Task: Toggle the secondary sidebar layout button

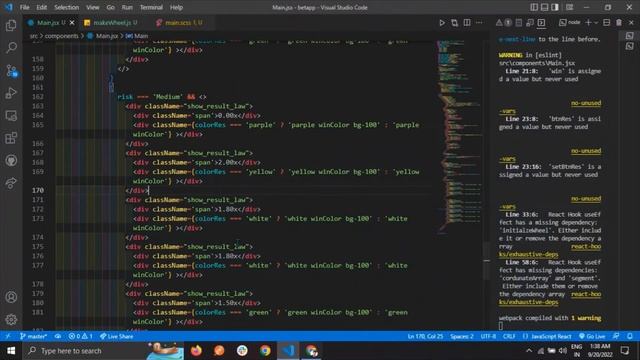Action: coord(555,7)
